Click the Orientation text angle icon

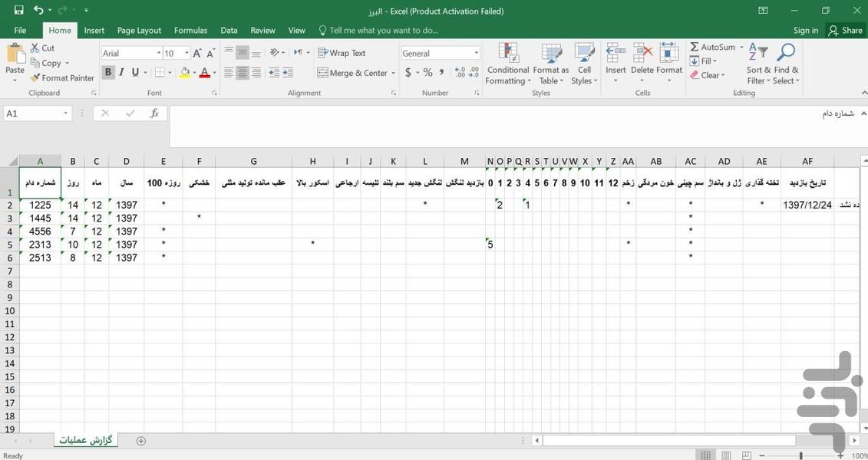point(275,53)
